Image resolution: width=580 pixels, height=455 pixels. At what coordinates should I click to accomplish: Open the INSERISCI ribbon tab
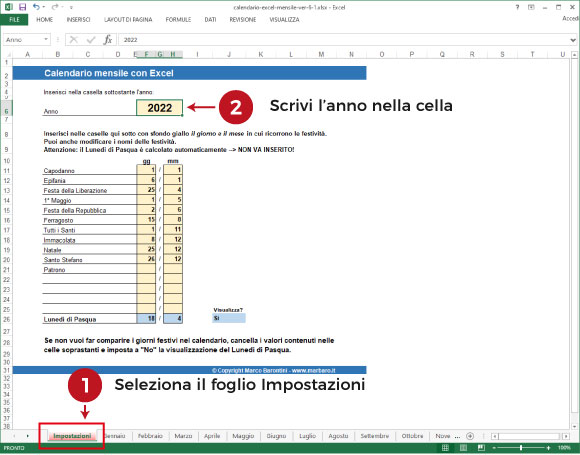click(78, 20)
